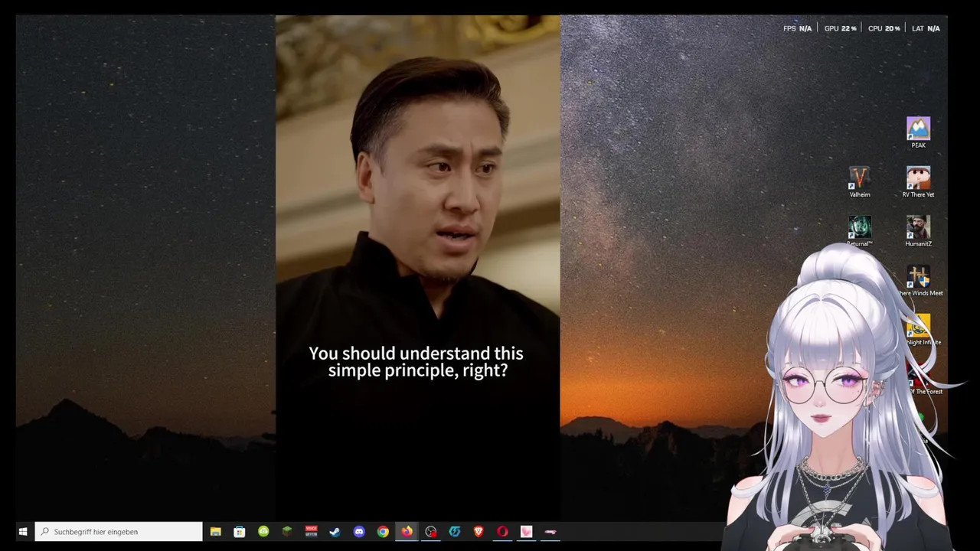Viewport: 980px width, 551px height.
Task: Click the pink square app taskbar icon
Action: coord(526,531)
